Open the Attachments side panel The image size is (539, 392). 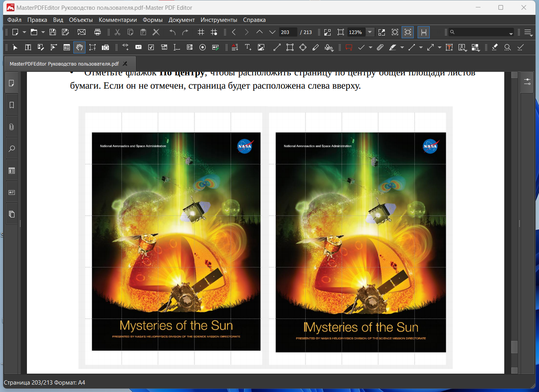click(12, 127)
